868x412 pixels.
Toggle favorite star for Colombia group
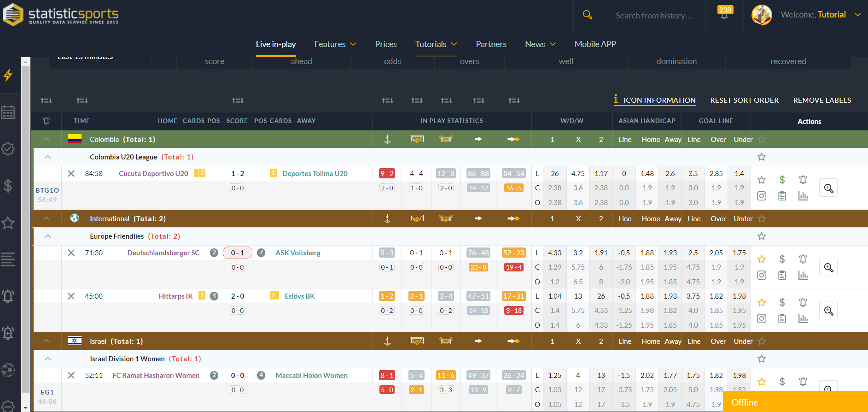click(762, 139)
